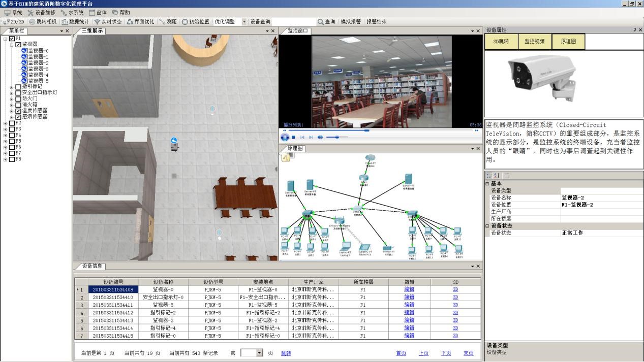Click the 跳转相机 camera jump tool

coord(43,22)
